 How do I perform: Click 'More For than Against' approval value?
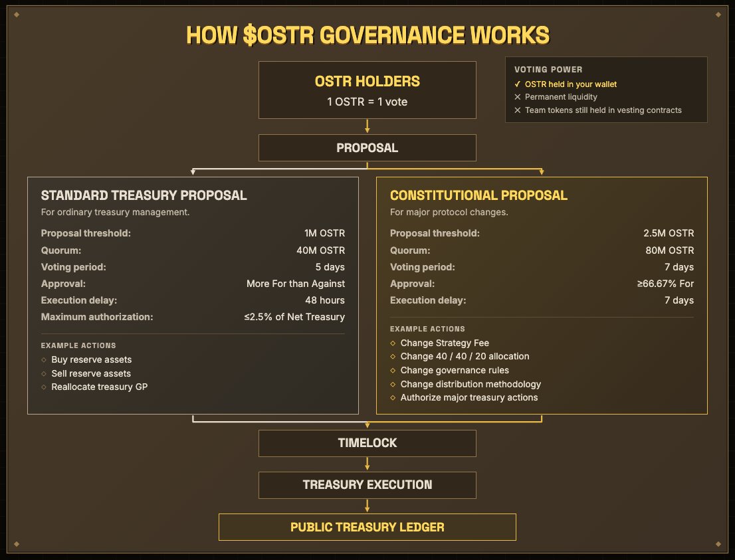pyautogui.click(x=295, y=284)
